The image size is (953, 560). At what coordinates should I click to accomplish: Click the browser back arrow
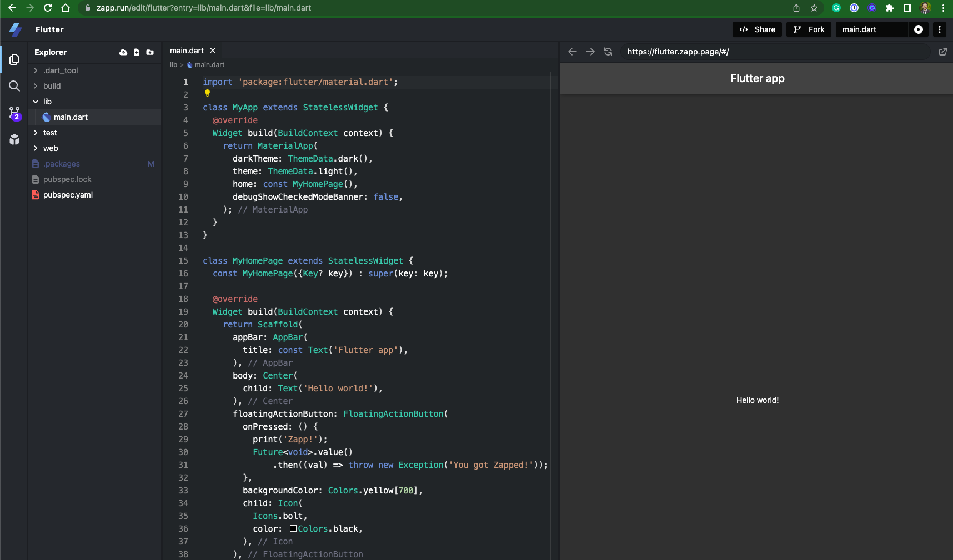12,8
